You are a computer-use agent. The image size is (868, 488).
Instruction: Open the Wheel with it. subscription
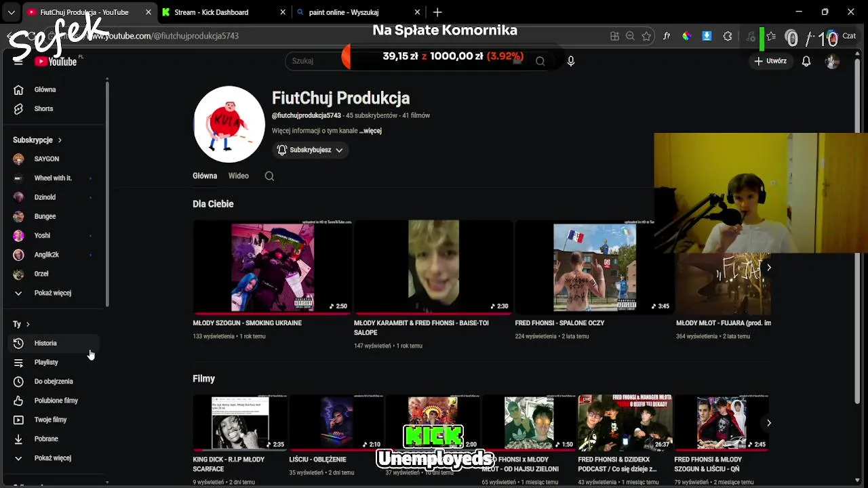[54, 178]
